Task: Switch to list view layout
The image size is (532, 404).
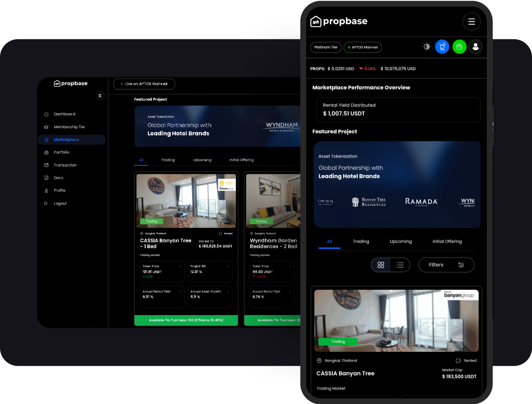Action: click(x=400, y=265)
